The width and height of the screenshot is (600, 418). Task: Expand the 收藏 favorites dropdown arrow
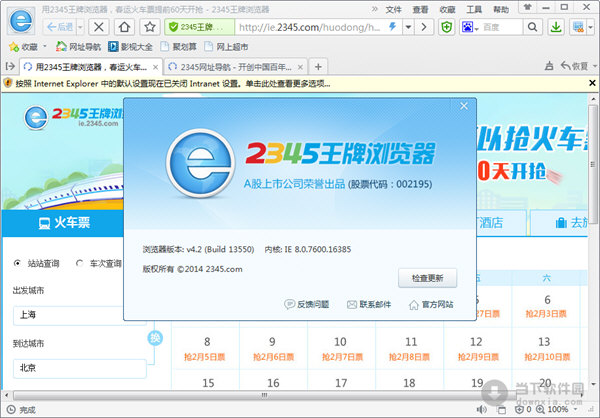pyautogui.click(x=45, y=46)
